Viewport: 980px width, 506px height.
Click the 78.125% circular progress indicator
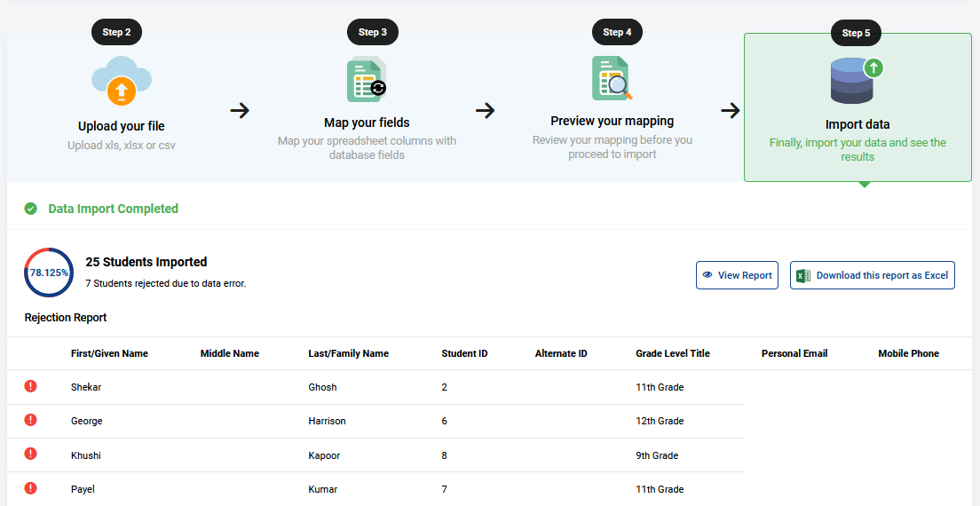click(49, 273)
